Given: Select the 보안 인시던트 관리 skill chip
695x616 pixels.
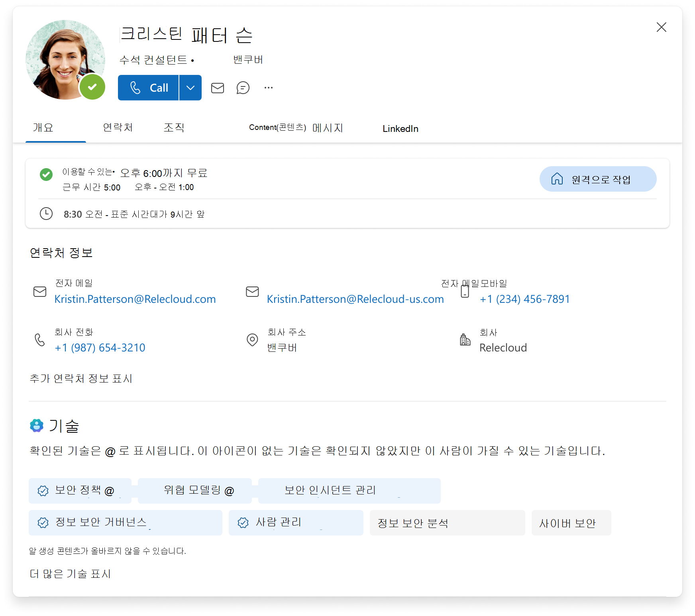Looking at the screenshot, I should pyautogui.click(x=349, y=491).
